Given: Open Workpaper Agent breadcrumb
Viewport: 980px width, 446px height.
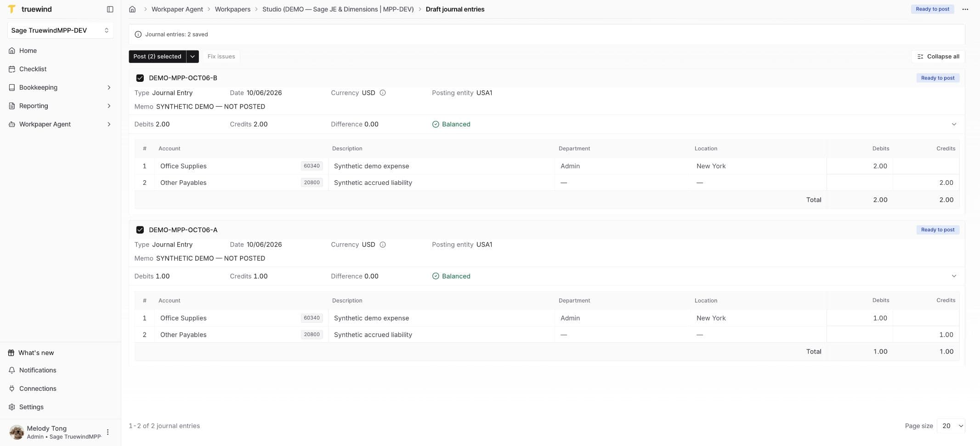Looking at the screenshot, I should point(177,9).
